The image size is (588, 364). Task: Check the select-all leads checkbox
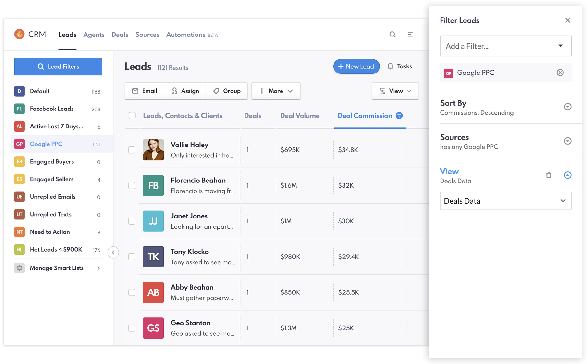coord(132,116)
